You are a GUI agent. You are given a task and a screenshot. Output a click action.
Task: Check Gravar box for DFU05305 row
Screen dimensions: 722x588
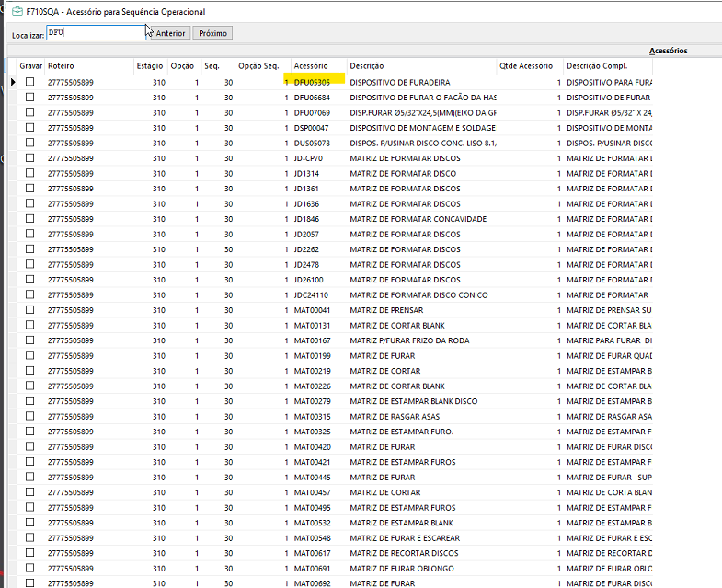(x=30, y=82)
